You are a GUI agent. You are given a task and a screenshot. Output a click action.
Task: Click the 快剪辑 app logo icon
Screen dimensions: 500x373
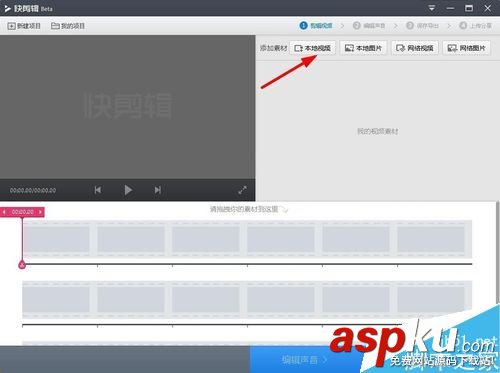click(x=7, y=8)
